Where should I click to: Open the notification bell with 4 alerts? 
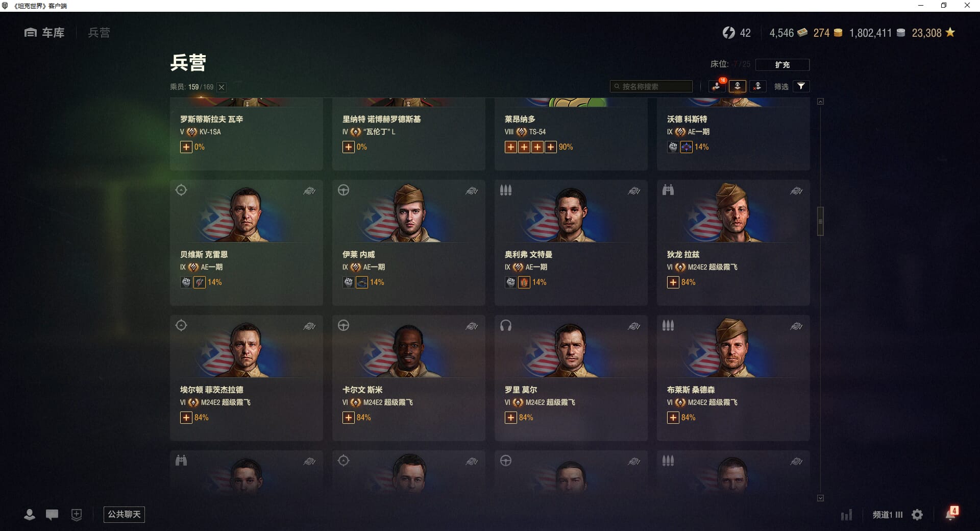951,513
